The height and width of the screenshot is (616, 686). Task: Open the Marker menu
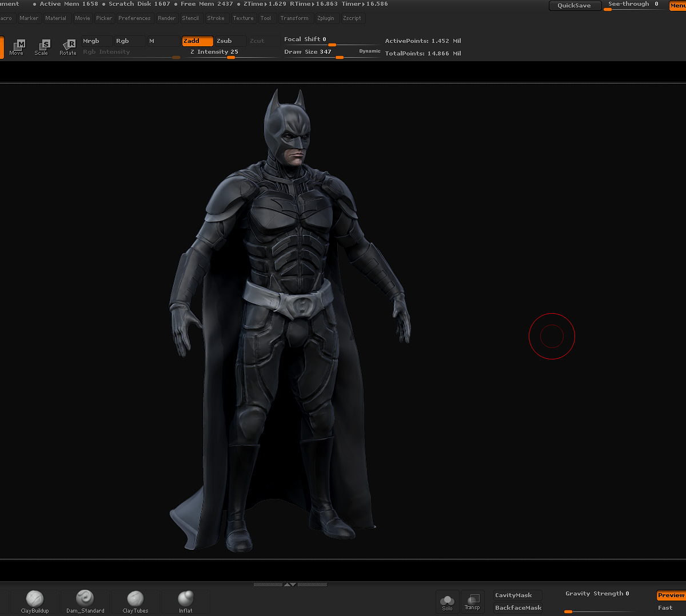[x=29, y=18]
